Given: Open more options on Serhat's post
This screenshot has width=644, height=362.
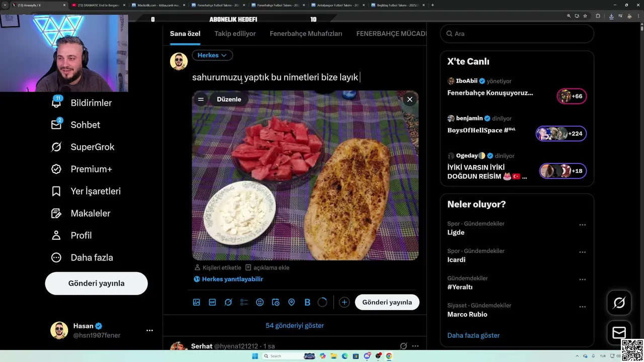Looking at the screenshot, I should [415, 346].
